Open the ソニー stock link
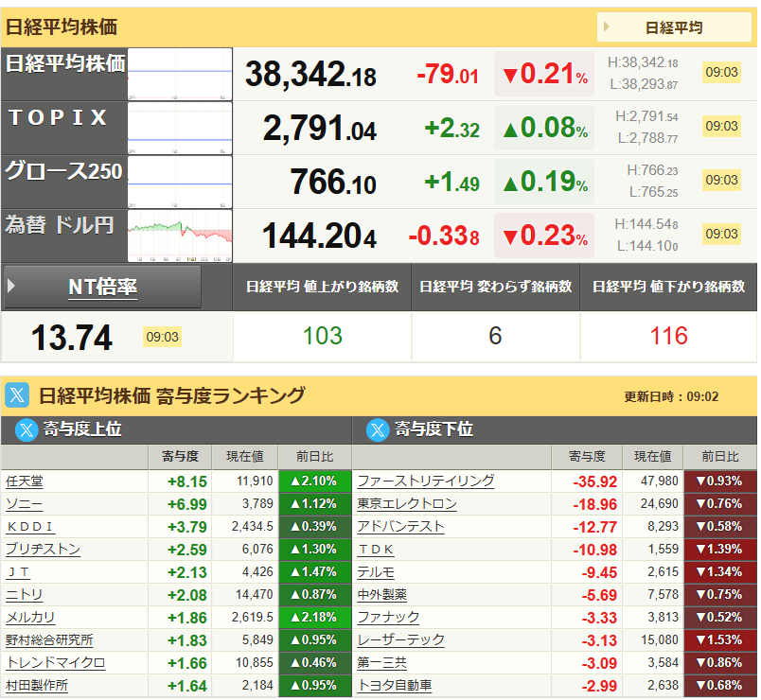 (x=25, y=504)
